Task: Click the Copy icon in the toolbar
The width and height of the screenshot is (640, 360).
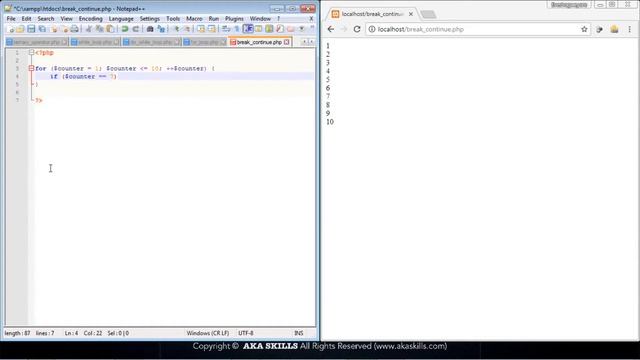Action: click(99, 29)
